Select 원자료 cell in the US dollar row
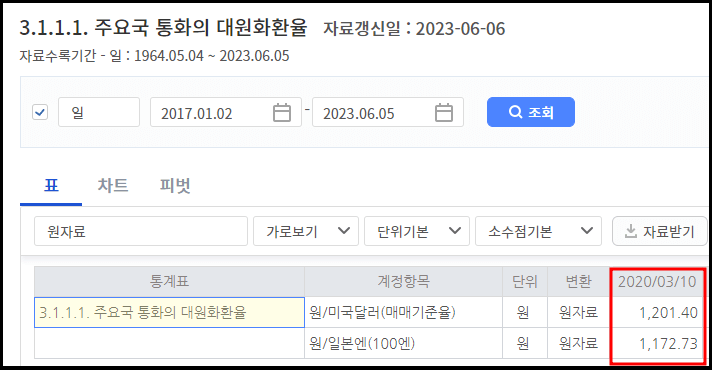This screenshot has height=370, width=712. tap(578, 312)
